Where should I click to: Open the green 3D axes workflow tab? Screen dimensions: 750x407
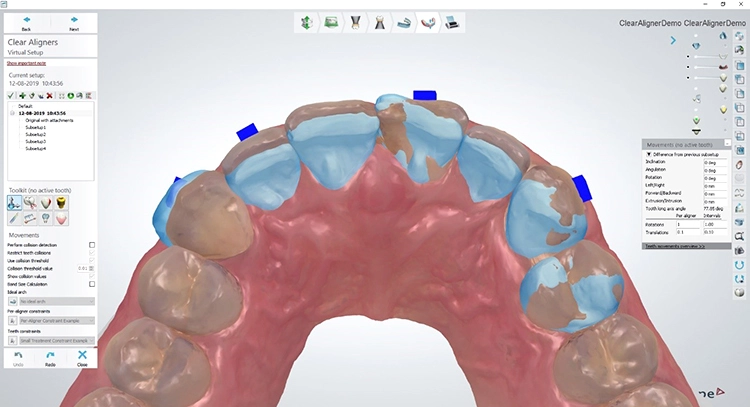306,22
